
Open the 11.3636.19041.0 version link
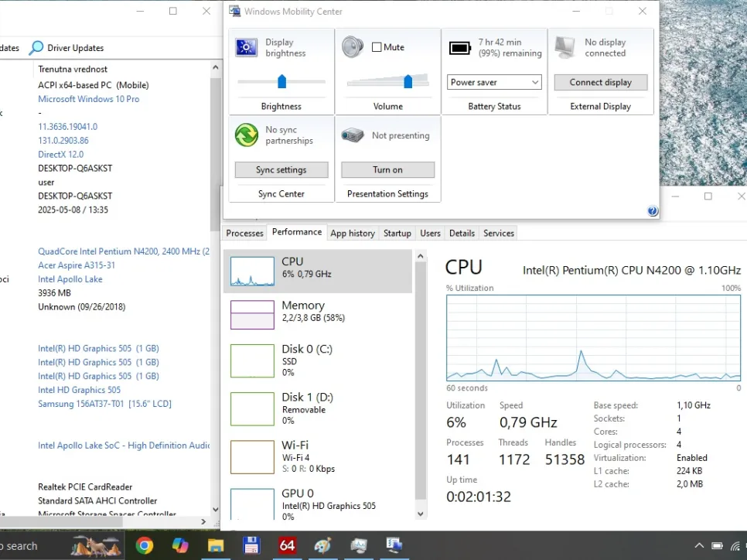coord(67,127)
